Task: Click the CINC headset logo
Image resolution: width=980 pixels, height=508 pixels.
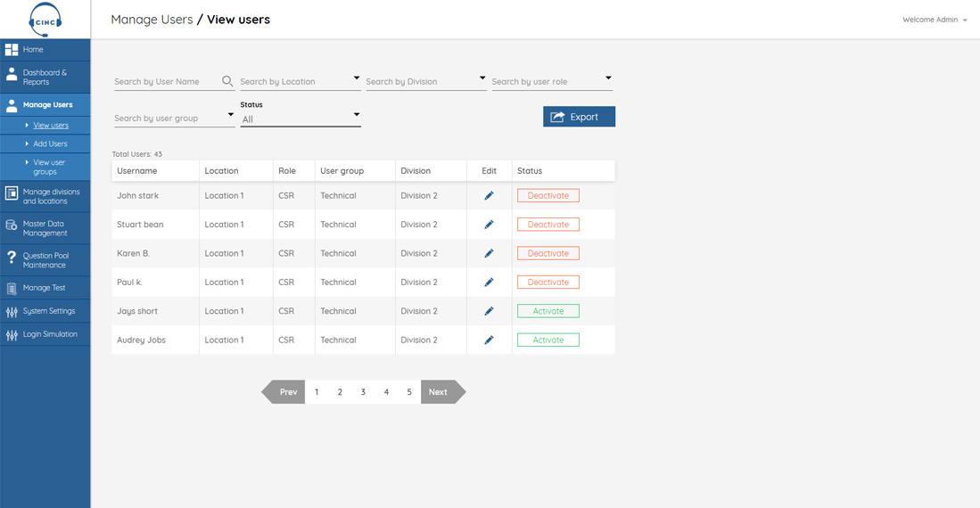Action: point(45,20)
